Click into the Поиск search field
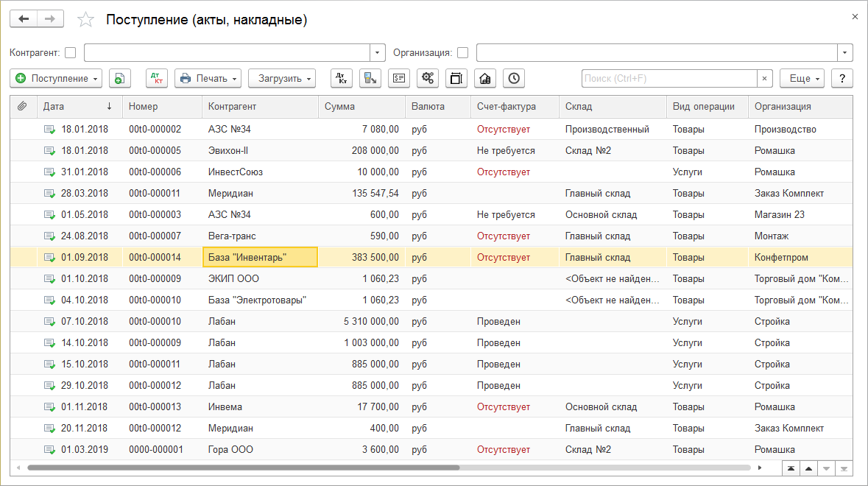The image size is (868, 486). [668, 78]
